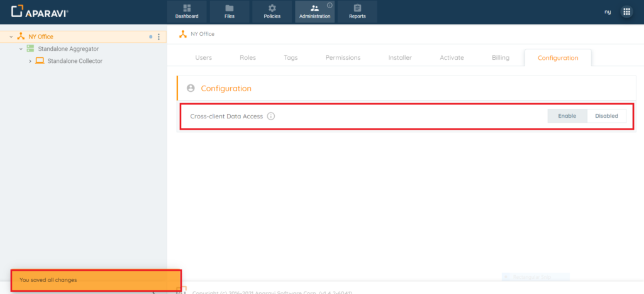Click the ny user account label
The image size is (644, 294).
point(608,12)
